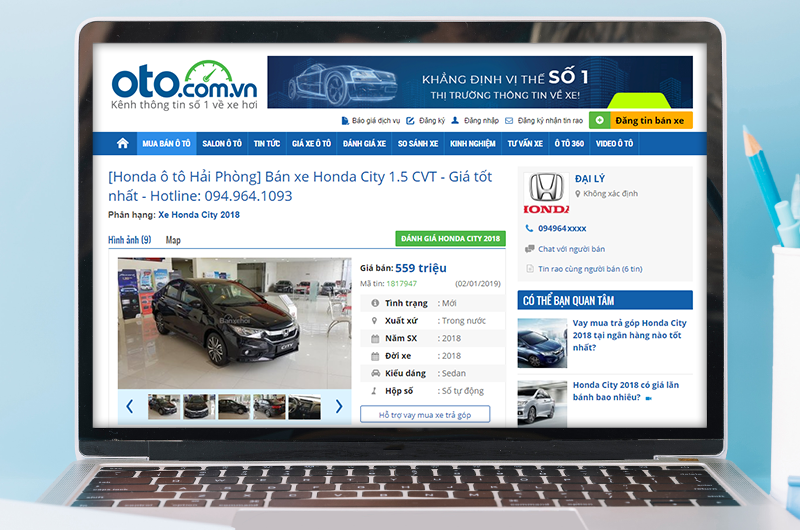
Task: Click the calendar icon beside Đời xe
Action: tap(375, 356)
